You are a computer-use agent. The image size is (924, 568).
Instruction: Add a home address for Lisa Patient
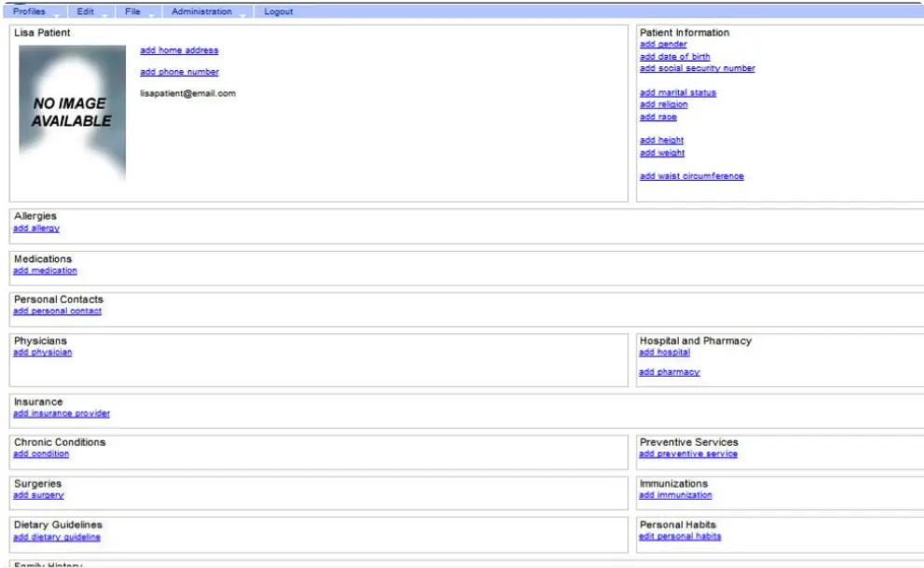[178, 50]
